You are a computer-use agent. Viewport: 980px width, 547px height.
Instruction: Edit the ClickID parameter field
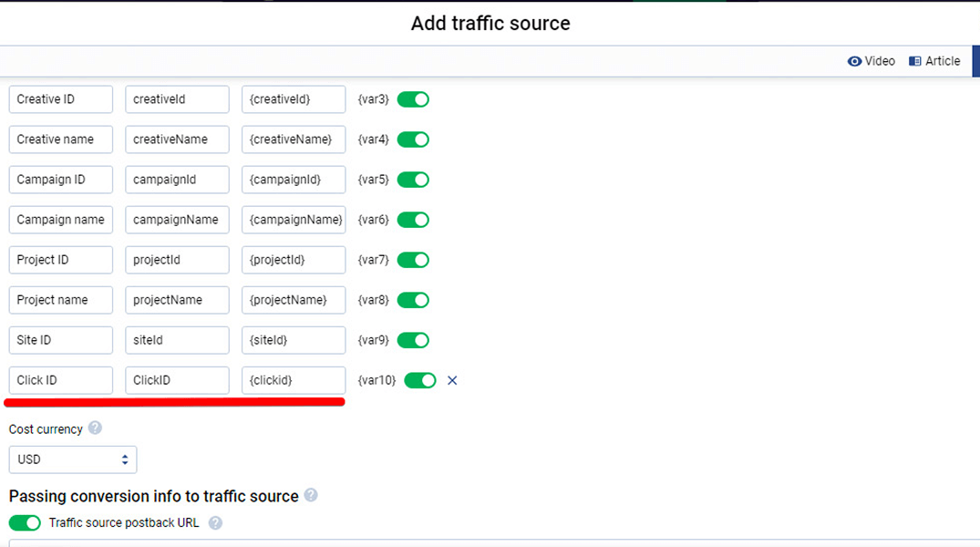177,380
